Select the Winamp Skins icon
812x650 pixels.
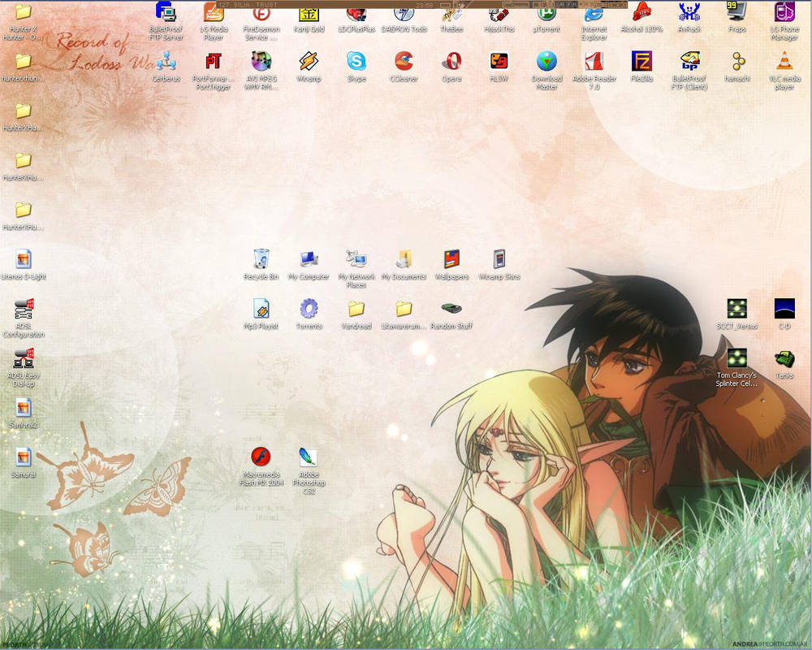(x=499, y=259)
